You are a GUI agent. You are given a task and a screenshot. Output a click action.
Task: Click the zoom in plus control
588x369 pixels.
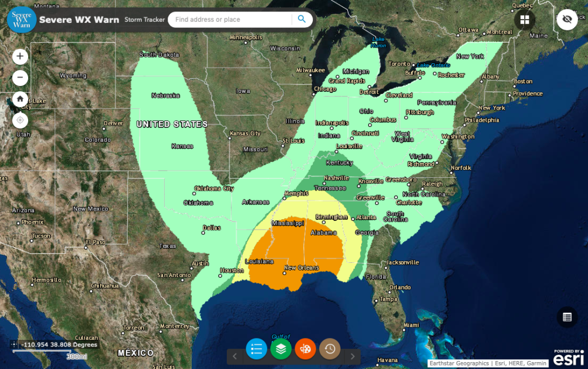(x=20, y=57)
